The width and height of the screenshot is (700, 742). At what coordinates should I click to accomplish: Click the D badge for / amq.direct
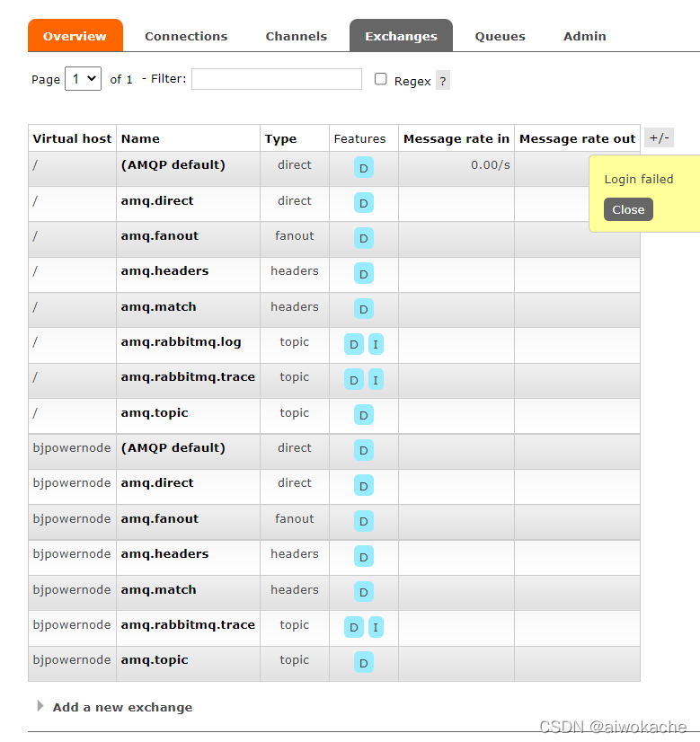coord(364,202)
